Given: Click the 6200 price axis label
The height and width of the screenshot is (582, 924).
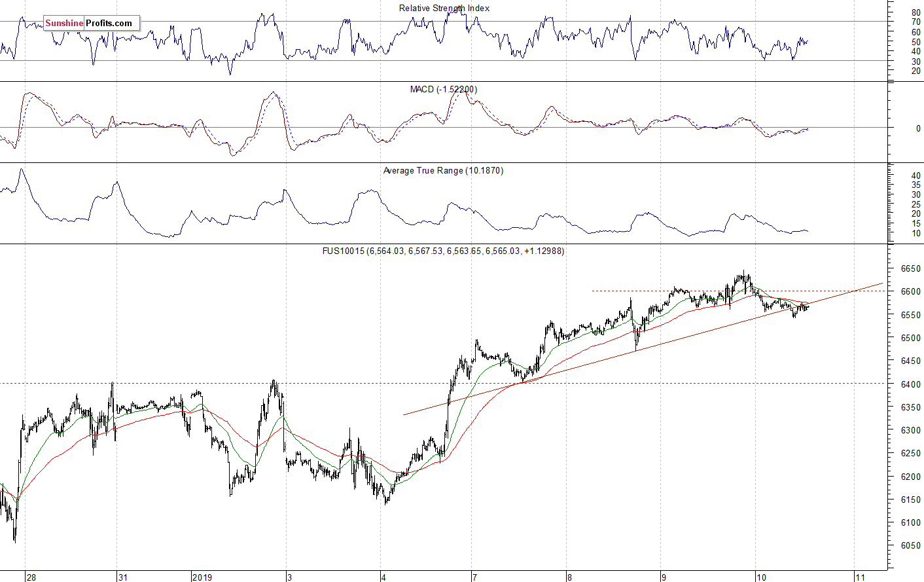Looking at the screenshot, I should 910,477.
